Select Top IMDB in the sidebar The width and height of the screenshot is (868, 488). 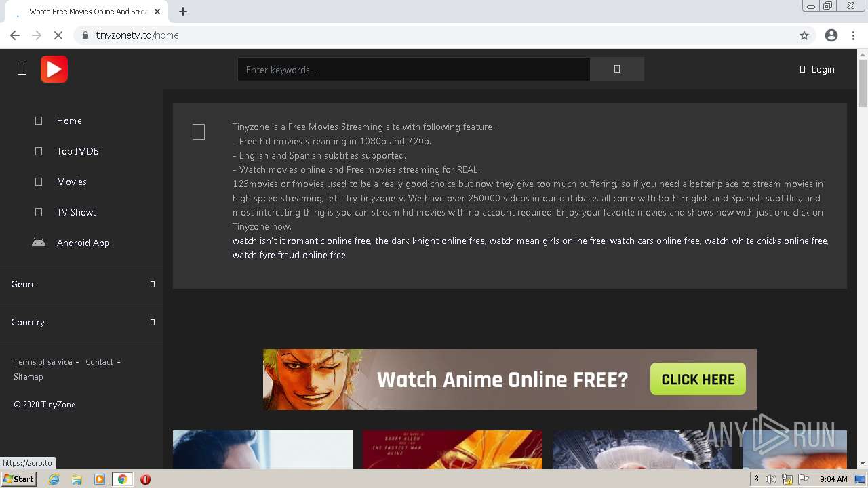pyautogui.click(x=78, y=151)
